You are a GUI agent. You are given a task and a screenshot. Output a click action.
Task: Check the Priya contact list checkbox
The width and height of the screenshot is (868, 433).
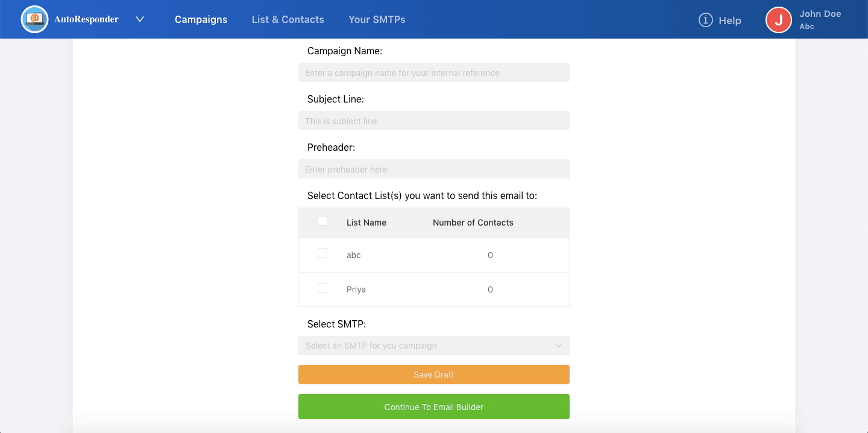(x=322, y=288)
